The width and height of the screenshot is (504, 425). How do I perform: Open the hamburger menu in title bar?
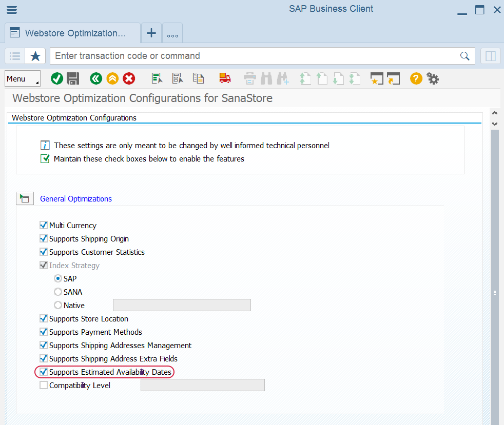[12, 10]
